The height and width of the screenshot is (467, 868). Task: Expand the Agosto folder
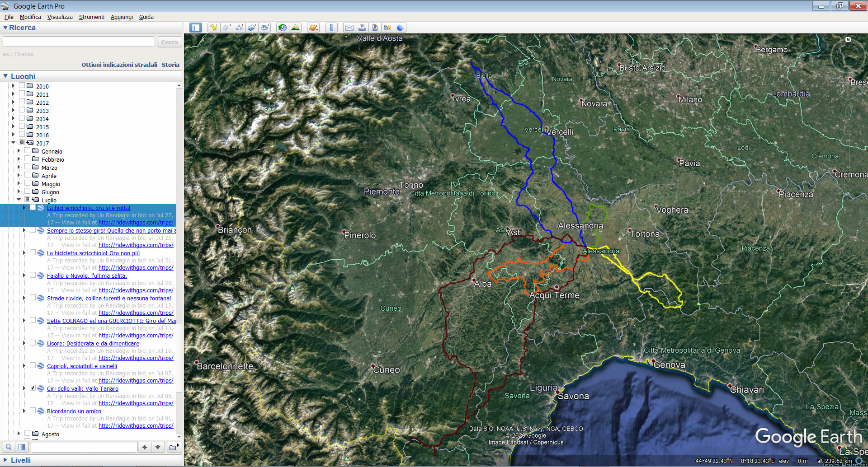pos(19,434)
